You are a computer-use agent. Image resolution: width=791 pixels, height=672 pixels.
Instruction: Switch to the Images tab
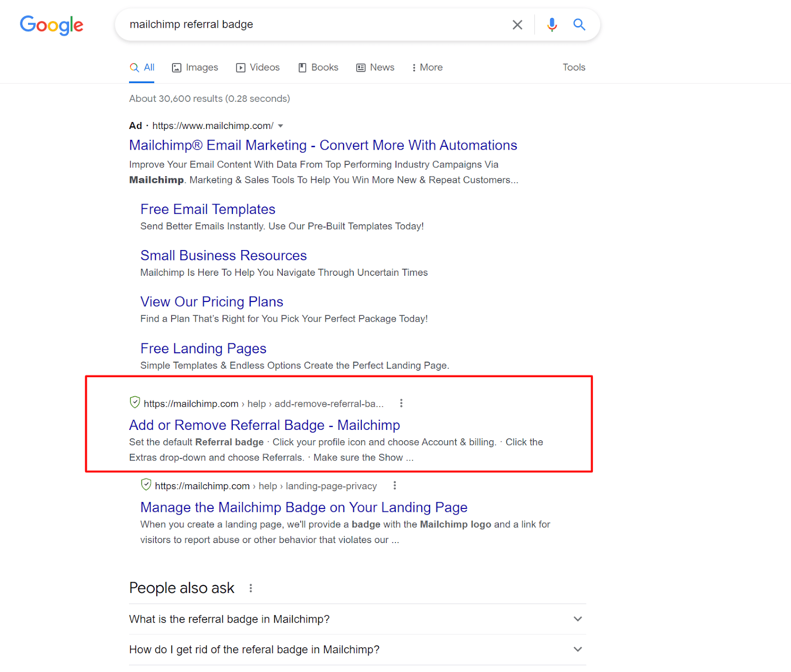(x=195, y=68)
